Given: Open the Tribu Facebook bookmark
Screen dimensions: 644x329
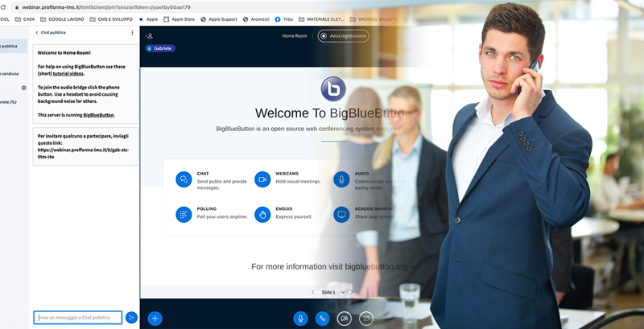Looking at the screenshot, I should (x=284, y=19).
